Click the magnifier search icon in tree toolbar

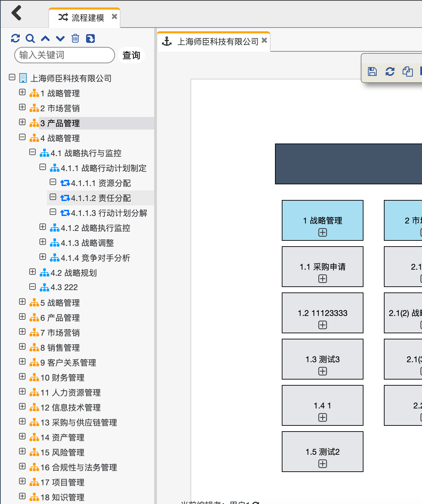30,38
